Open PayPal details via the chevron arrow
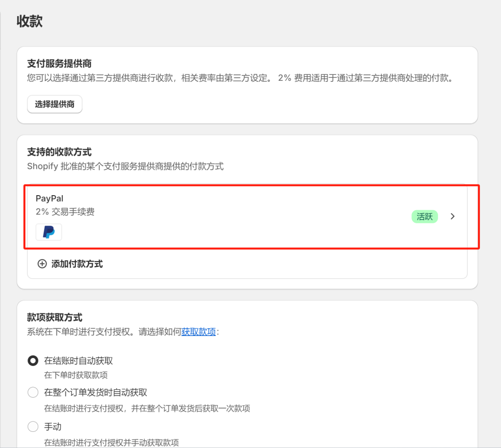This screenshot has width=501, height=448. [x=453, y=216]
